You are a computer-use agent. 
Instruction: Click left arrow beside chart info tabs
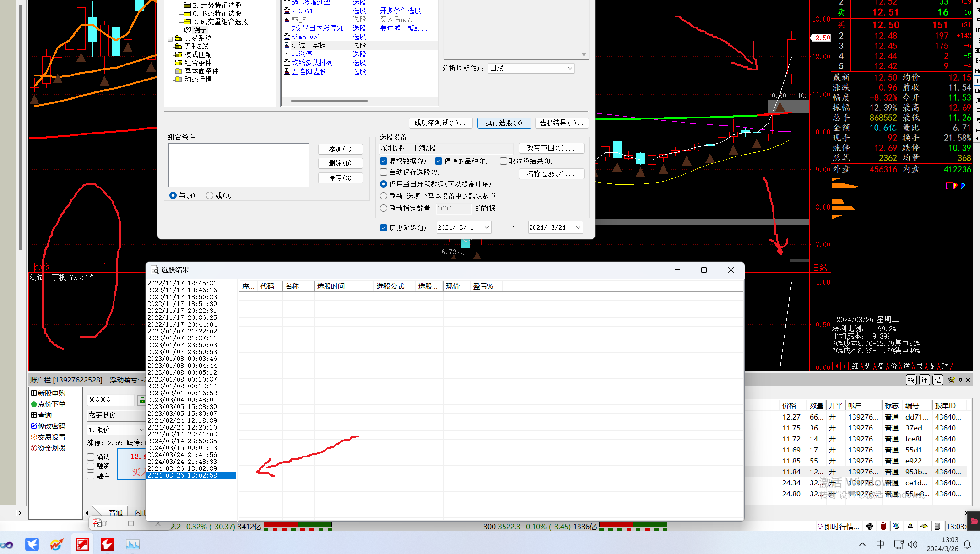(x=837, y=366)
